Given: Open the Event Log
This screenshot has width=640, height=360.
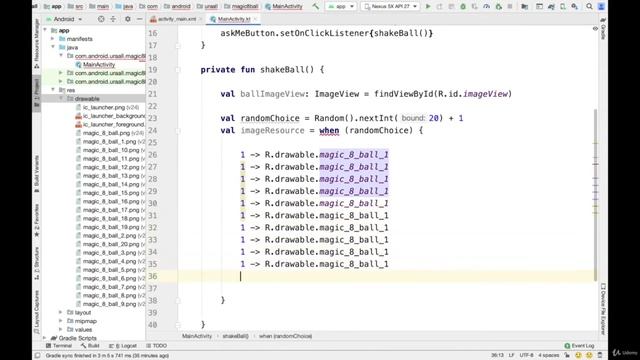Looking at the screenshot, I should (579, 346).
